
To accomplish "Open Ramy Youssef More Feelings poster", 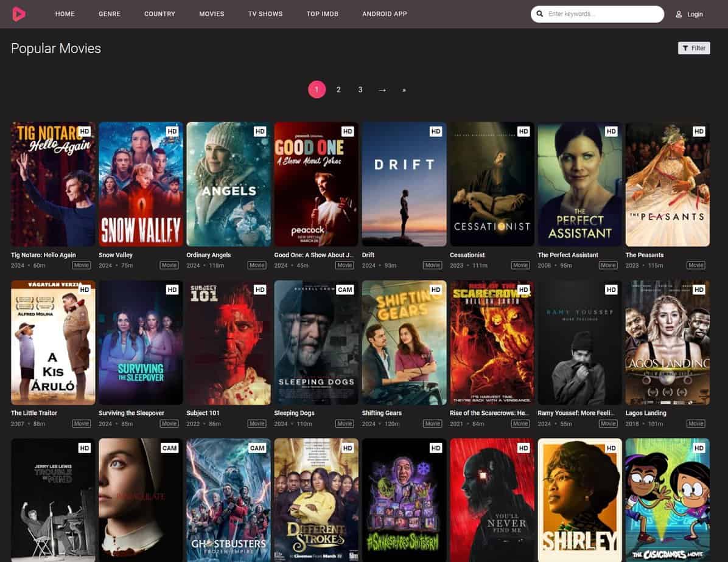I will pyautogui.click(x=579, y=342).
